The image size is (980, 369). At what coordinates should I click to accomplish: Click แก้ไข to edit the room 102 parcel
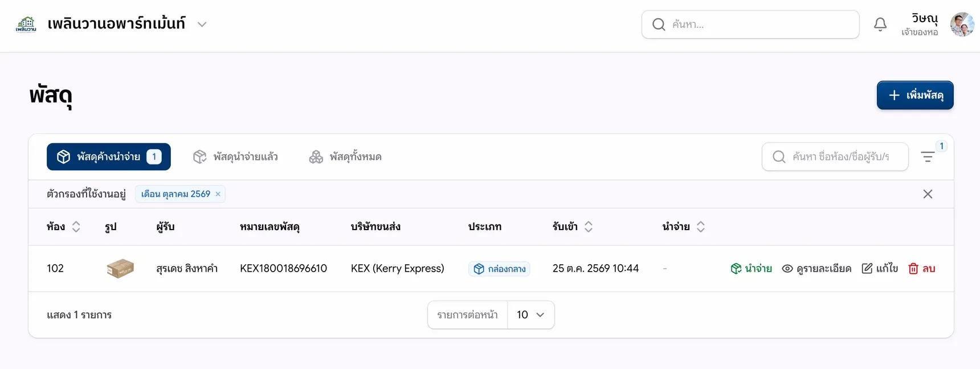[x=880, y=268]
